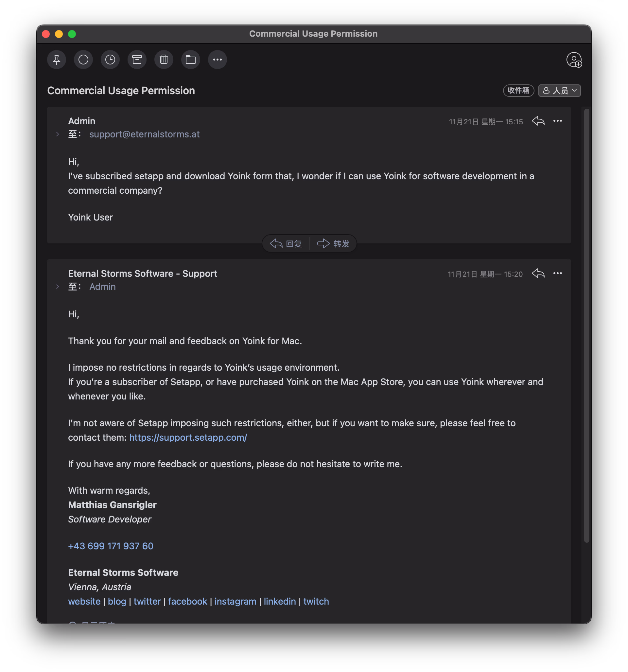Click the 收件箱 inbox tag
The image size is (628, 672).
518,91
